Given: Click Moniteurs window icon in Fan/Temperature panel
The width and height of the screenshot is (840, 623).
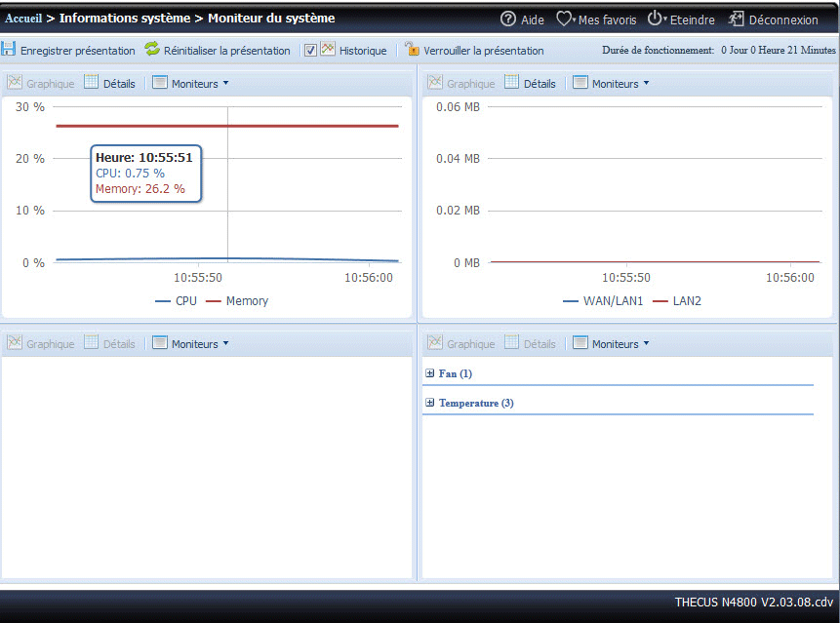Looking at the screenshot, I should pyautogui.click(x=580, y=342).
